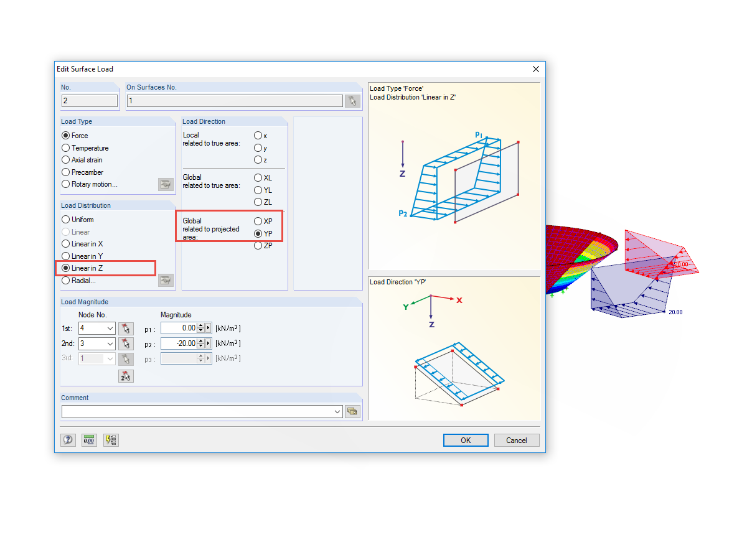Click the two-node selection icon below node pickers
Screen dimensions: 747x560
coord(126,375)
